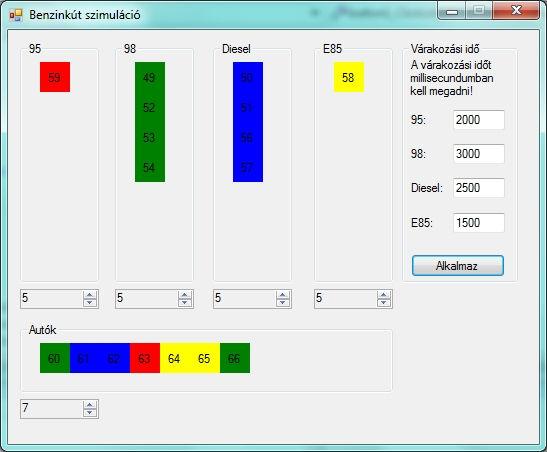This screenshot has height=452, width=547.
Task: Click green car 66 in Autók row
Action: click(235, 358)
